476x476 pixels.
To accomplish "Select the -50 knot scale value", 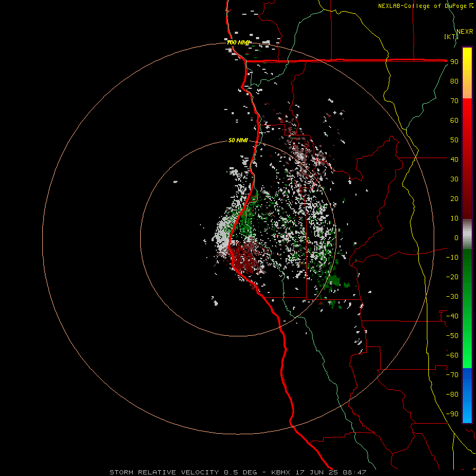I will 452,336.
